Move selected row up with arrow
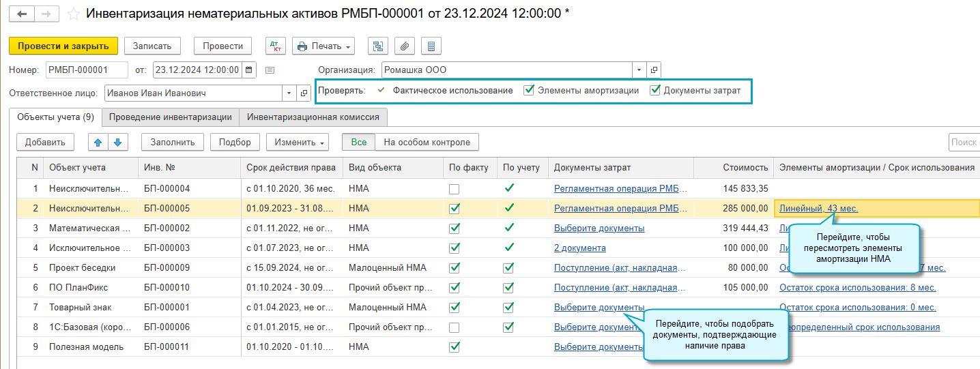 (x=98, y=142)
